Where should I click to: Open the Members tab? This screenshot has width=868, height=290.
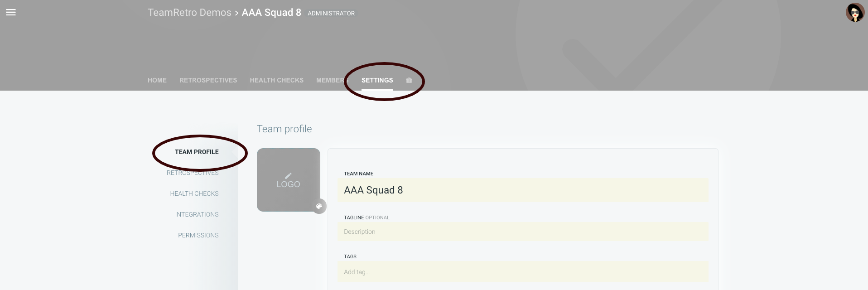[332, 80]
